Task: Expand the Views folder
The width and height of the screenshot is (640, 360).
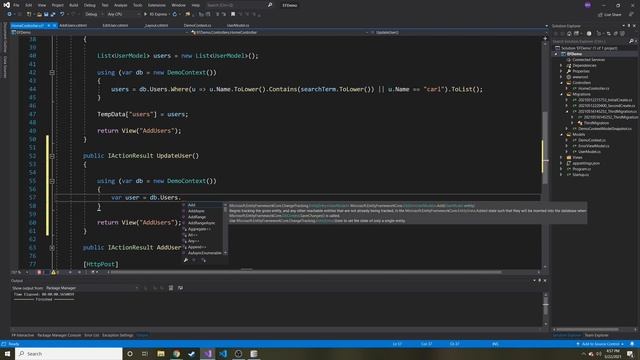Action: [561, 157]
